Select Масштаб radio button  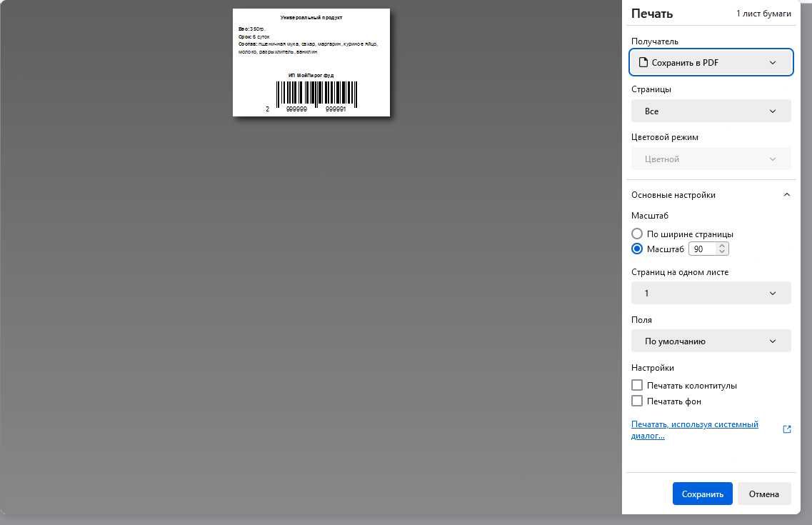click(x=637, y=249)
